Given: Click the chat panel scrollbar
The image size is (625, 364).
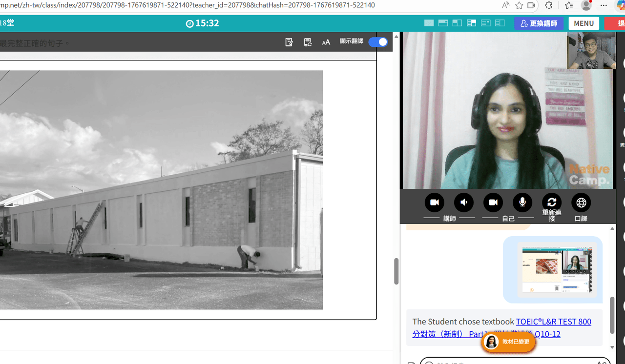Looking at the screenshot, I should pos(612,314).
